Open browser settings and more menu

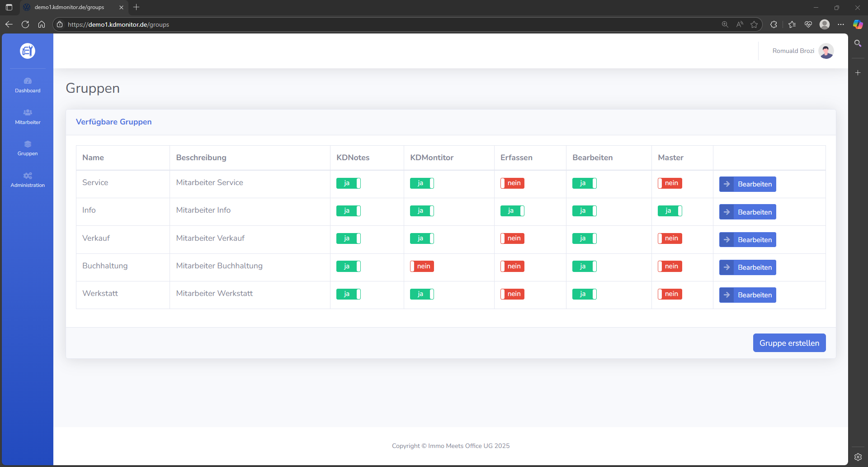(x=841, y=24)
